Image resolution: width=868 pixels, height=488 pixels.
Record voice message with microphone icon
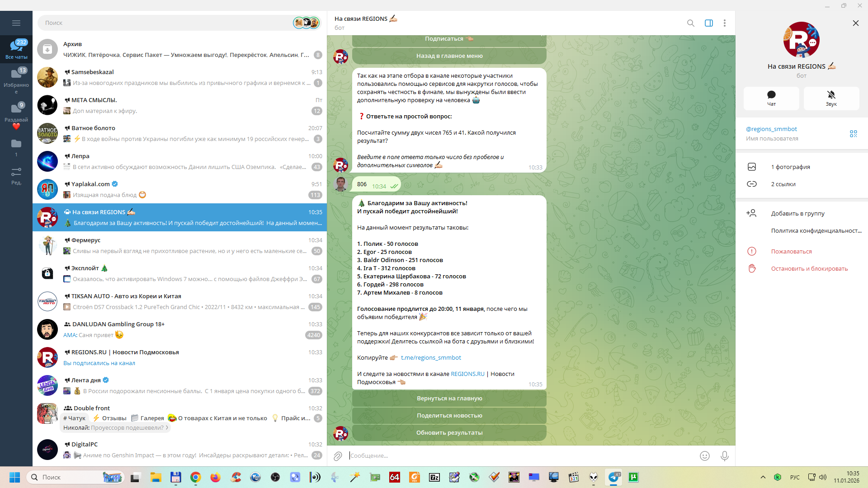tap(724, 456)
